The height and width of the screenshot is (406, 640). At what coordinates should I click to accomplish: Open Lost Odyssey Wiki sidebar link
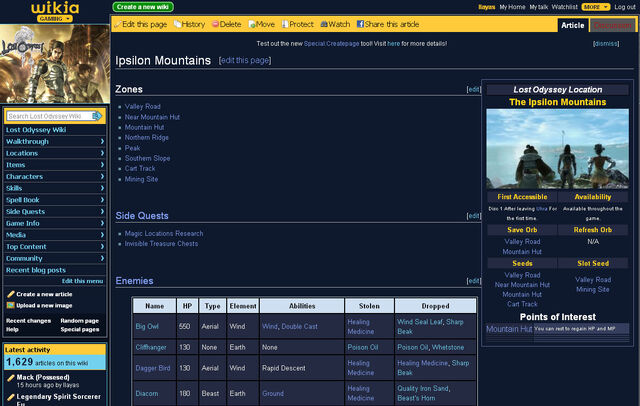36,130
